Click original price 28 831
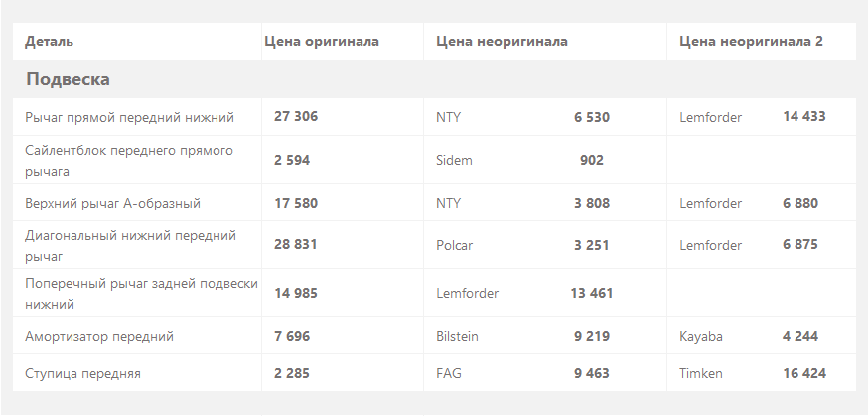Screen dimensions: 868x417 [296, 245]
